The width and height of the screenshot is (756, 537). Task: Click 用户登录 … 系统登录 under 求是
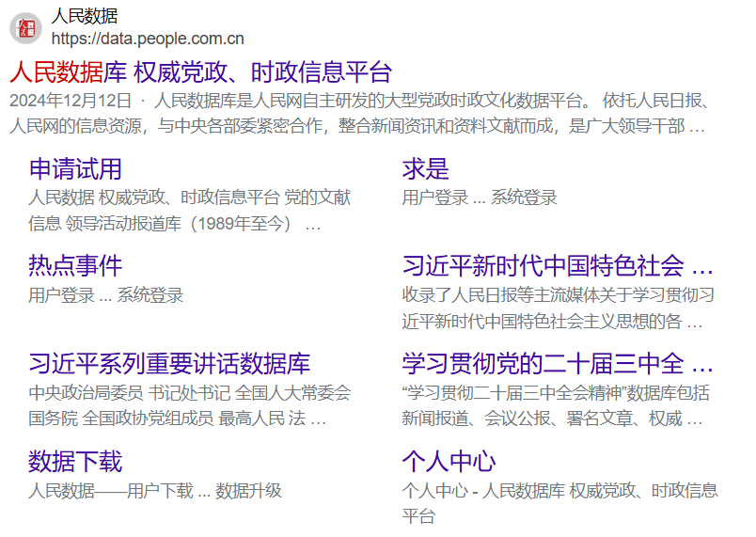[480, 197]
